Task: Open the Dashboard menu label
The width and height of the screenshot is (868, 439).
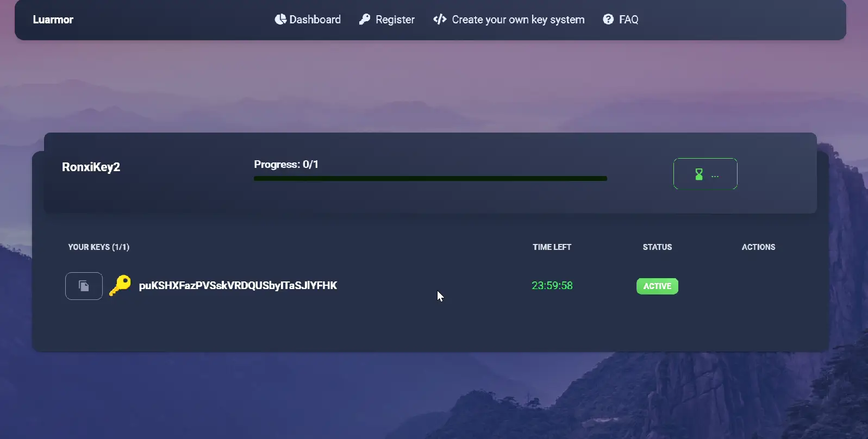Action: point(315,20)
